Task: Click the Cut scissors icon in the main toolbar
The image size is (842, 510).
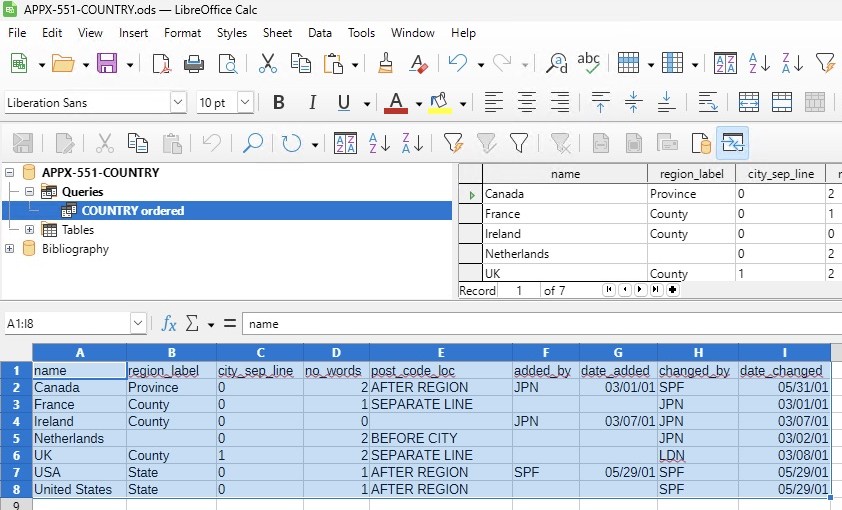Action: pyautogui.click(x=267, y=64)
